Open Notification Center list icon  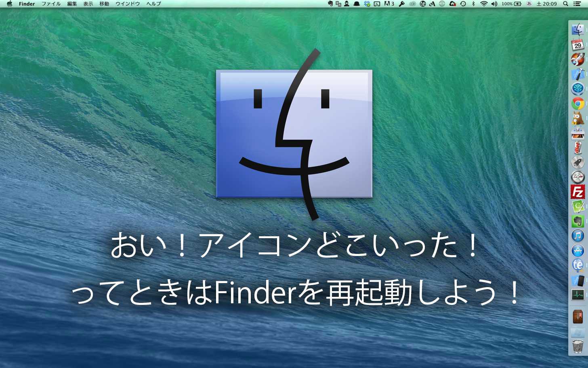tap(577, 4)
